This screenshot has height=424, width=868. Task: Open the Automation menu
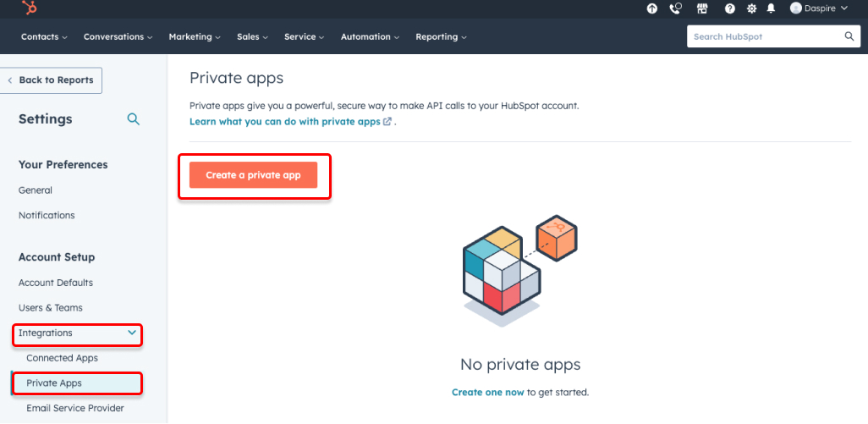point(370,36)
